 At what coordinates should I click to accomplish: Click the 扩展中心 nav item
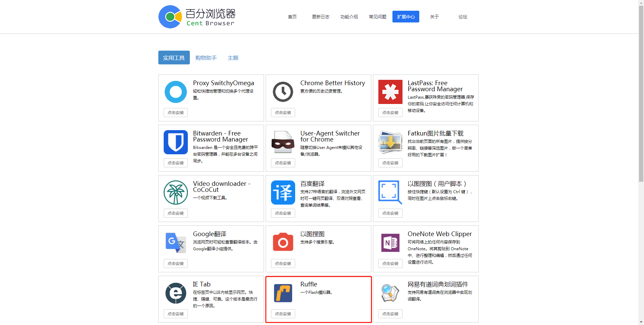click(x=406, y=17)
